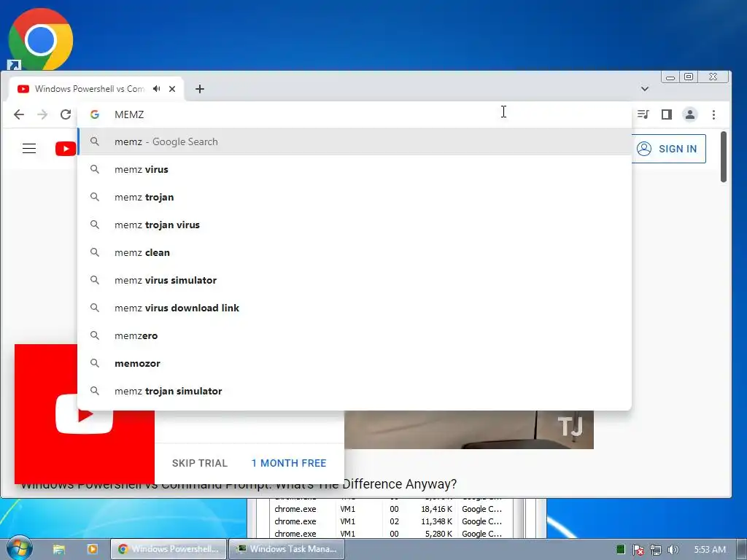Open the YouTube hamburger guide menu
This screenshot has width=747, height=560.
[x=29, y=149]
